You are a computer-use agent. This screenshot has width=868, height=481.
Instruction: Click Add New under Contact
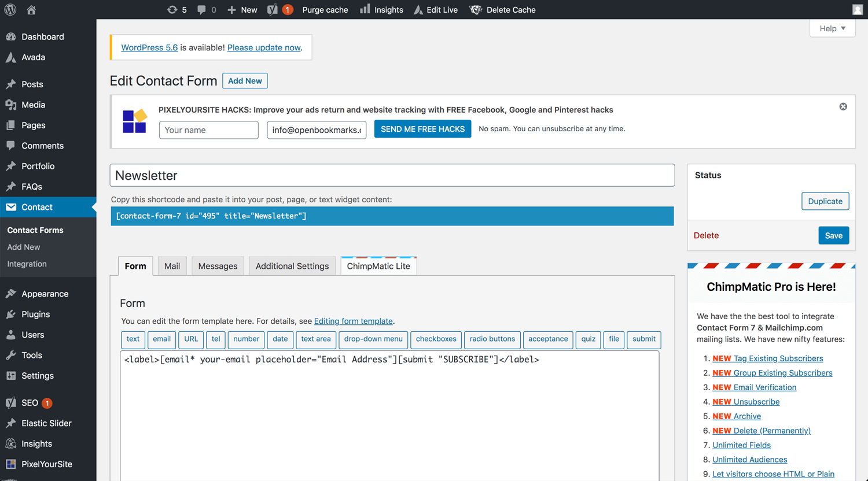(24, 247)
